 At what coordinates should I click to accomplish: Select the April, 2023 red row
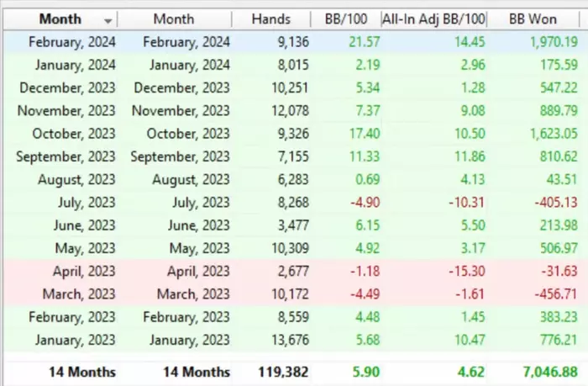coord(296,271)
